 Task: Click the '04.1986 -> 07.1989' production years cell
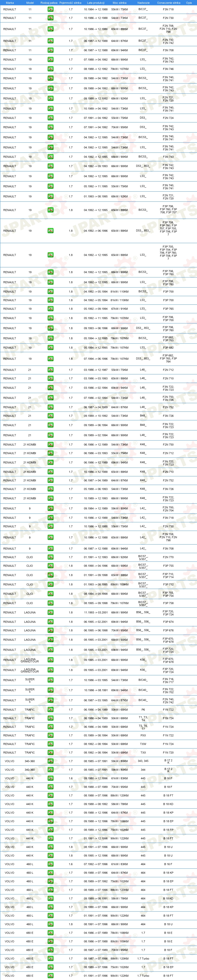coord(96,933)
